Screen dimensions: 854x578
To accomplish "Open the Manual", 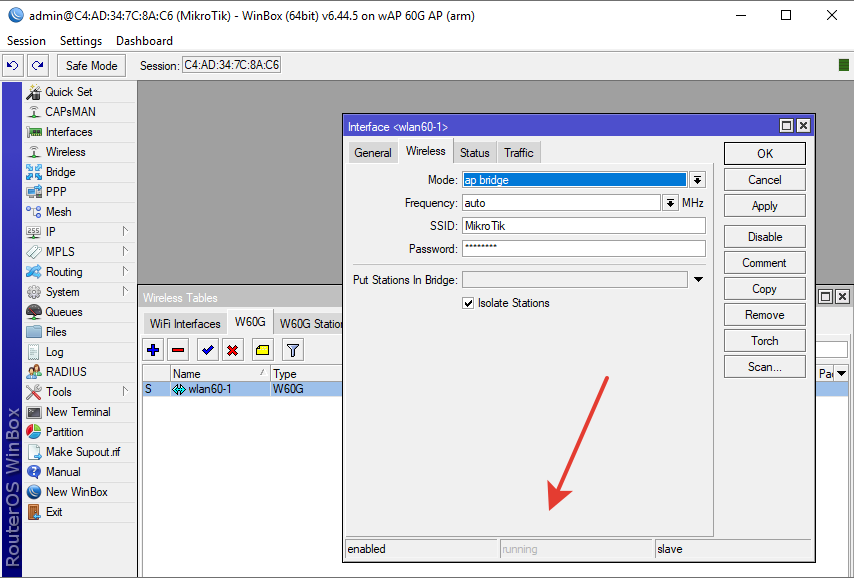I will click(80, 472).
